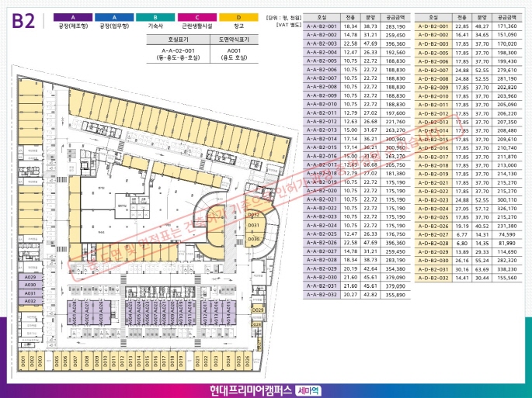This screenshot has width=532, height=398.
Task: Select unit D031 in the central oval
Action: tap(253, 225)
